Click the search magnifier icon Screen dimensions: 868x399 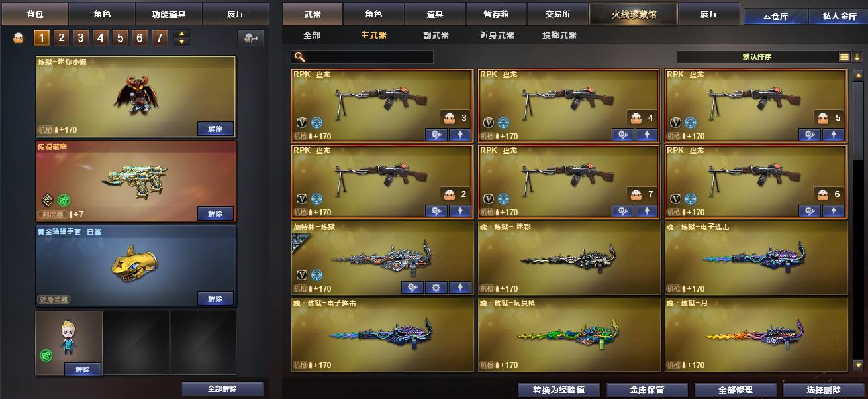point(300,57)
